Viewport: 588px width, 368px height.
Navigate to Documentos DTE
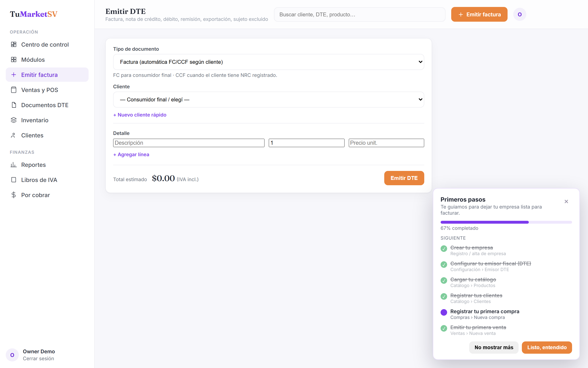pos(47,105)
